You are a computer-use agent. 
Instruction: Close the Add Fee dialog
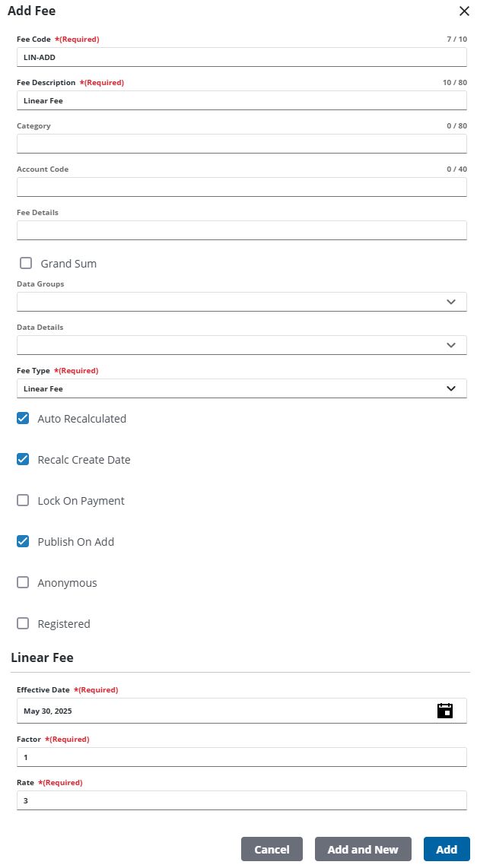(464, 11)
